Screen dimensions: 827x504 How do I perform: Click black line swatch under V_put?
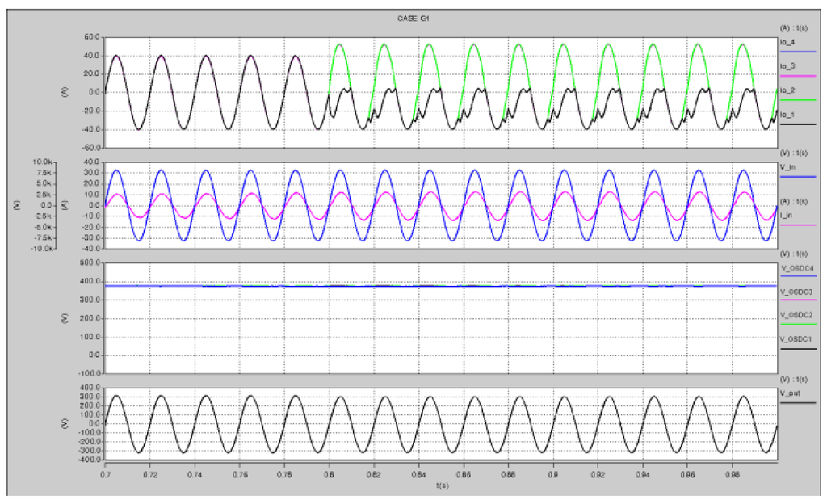[796, 401]
